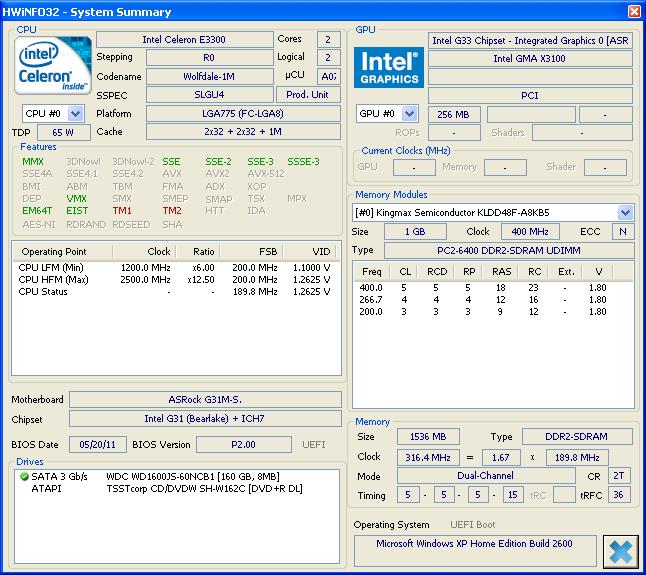Open the GPU #0 selector dropdown

point(410,113)
